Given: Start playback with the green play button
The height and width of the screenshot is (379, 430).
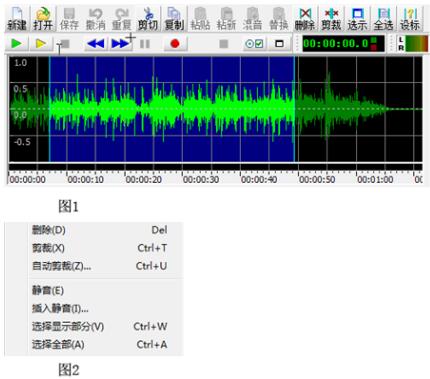Looking at the screenshot, I should pyautogui.click(x=16, y=43).
